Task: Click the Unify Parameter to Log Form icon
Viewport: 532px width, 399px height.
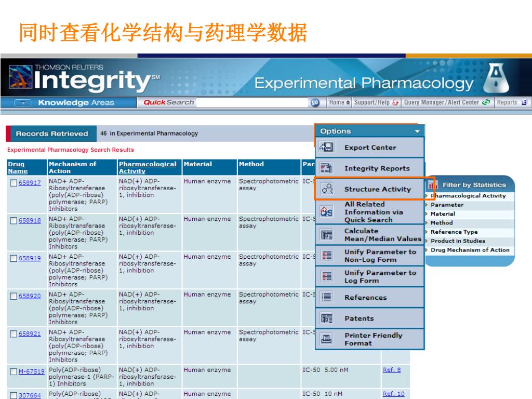Action: (327, 276)
